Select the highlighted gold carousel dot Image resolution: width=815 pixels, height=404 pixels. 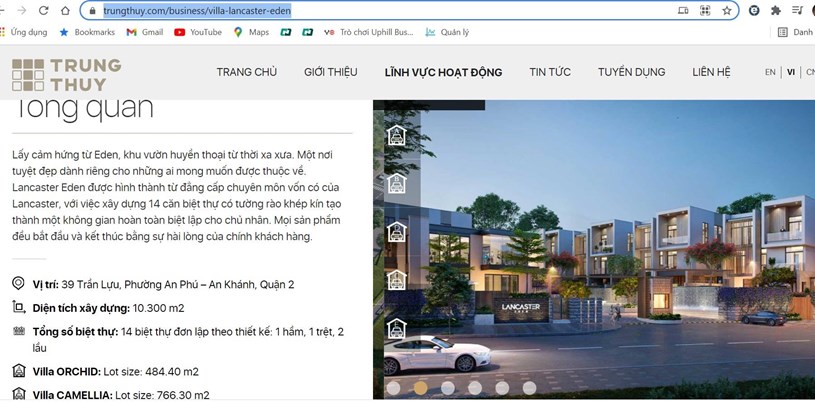[x=420, y=388]
